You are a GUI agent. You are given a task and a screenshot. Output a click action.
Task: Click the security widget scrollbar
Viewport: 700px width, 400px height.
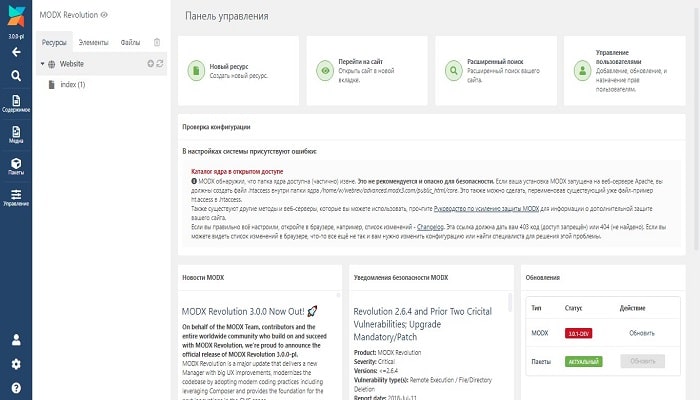pyautogui.click(x=510, y=302)
